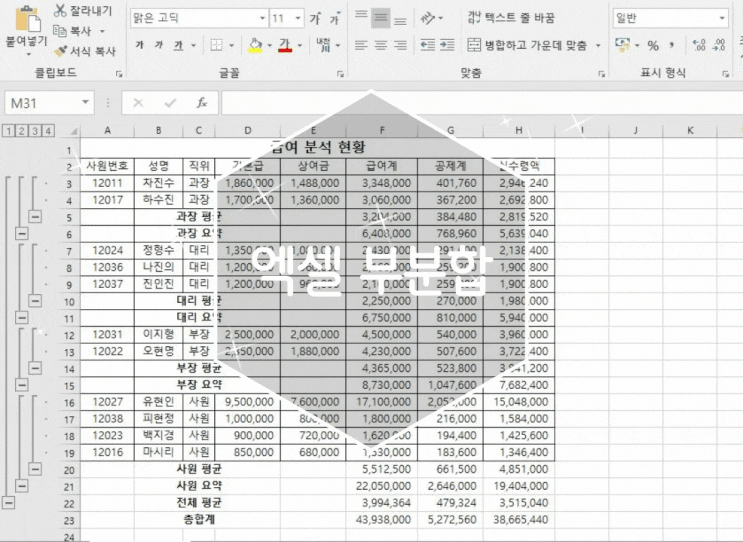Open Insert Function (fx)
This screenshot has width=743, height=542.
pyautogui.click(x=202, y=103)
